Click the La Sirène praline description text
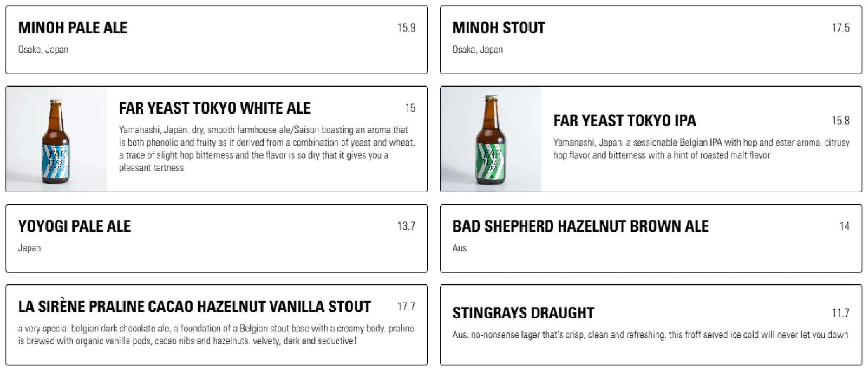 pos(216,335)
